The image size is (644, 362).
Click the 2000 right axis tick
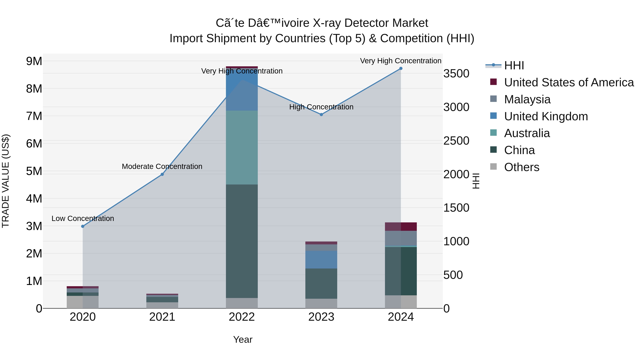coord(457,174)
